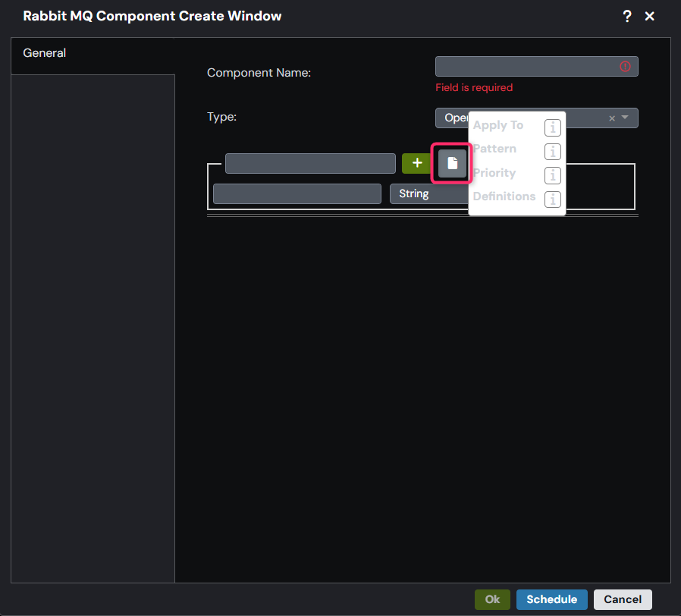Click the Component Name label
681x616 pixels.
pyautogui.click(x=259, y=73)
